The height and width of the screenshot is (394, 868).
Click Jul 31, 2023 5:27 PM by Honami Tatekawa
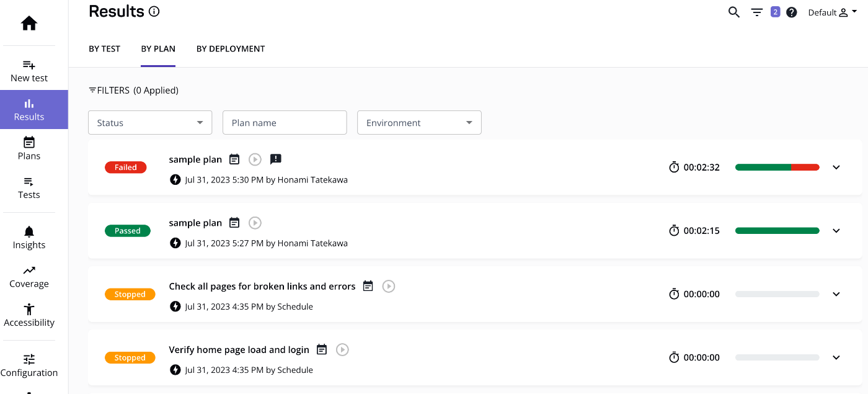click(x=267, y=243)
